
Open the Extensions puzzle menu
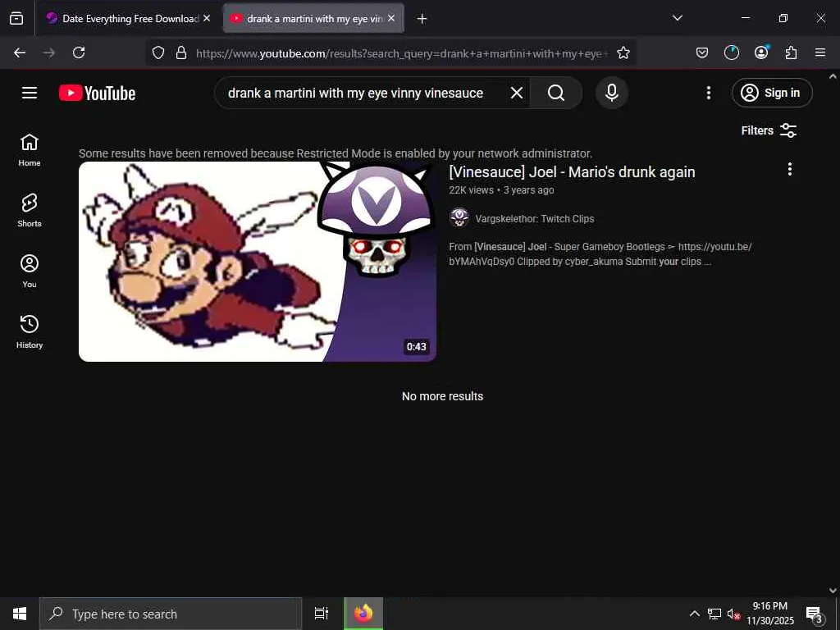(791, 52)
